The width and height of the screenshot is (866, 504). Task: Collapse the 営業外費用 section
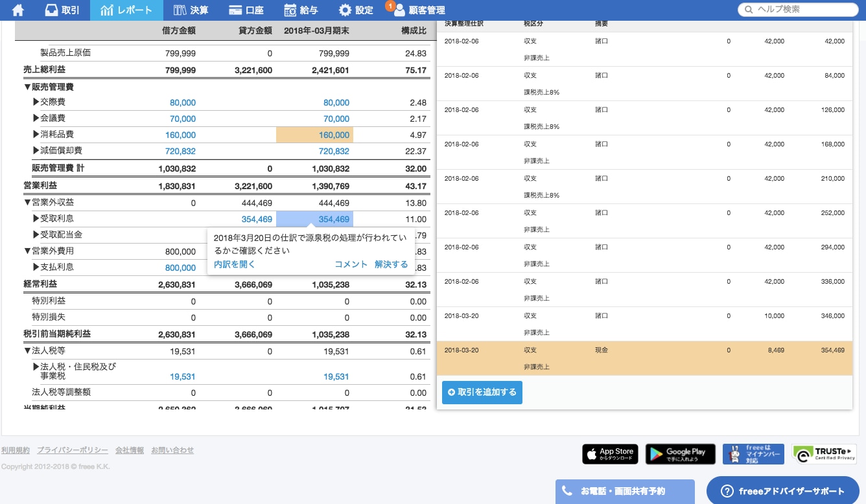(x=27, y=251)
